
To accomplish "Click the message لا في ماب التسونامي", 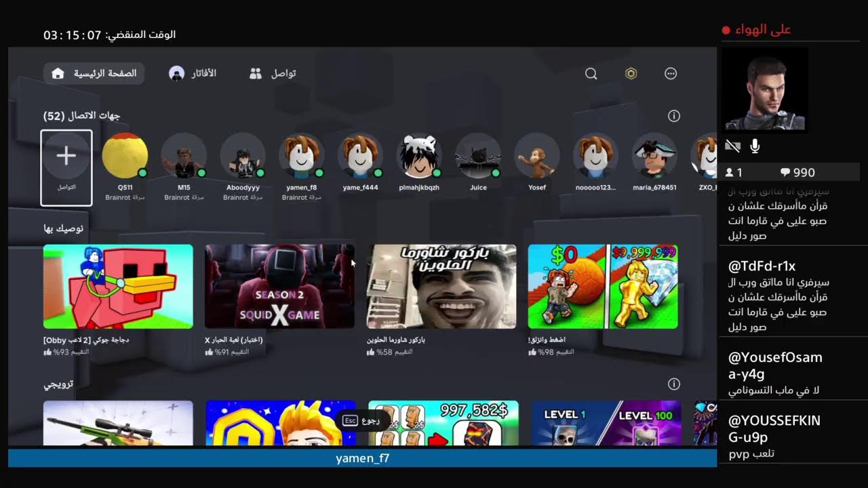I will [x=774, y=391].
